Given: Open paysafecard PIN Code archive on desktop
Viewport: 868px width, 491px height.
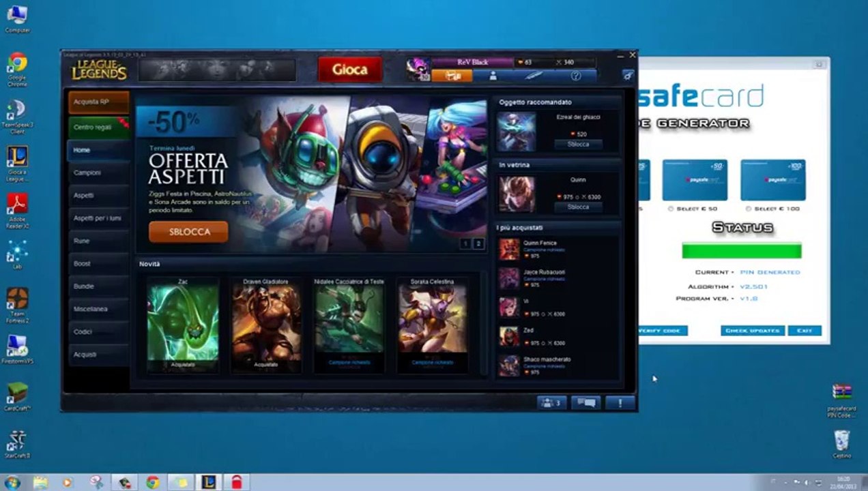Looking at the screenshot, I should coord(841,401).
